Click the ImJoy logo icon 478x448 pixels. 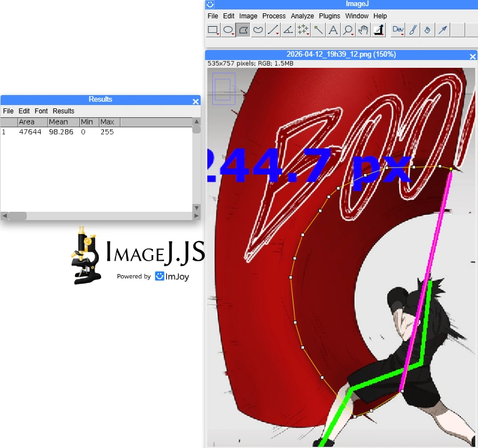point(160,276)
